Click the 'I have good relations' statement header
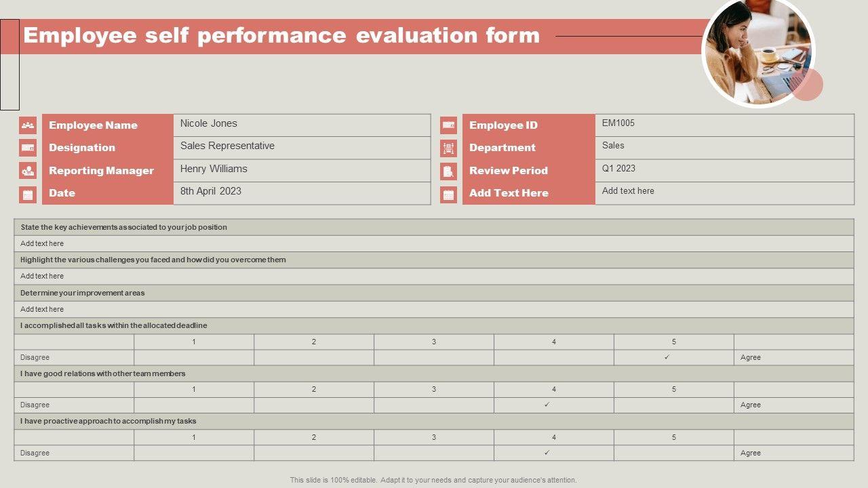Viewport: 868px width, 488px height. point(434,373)
